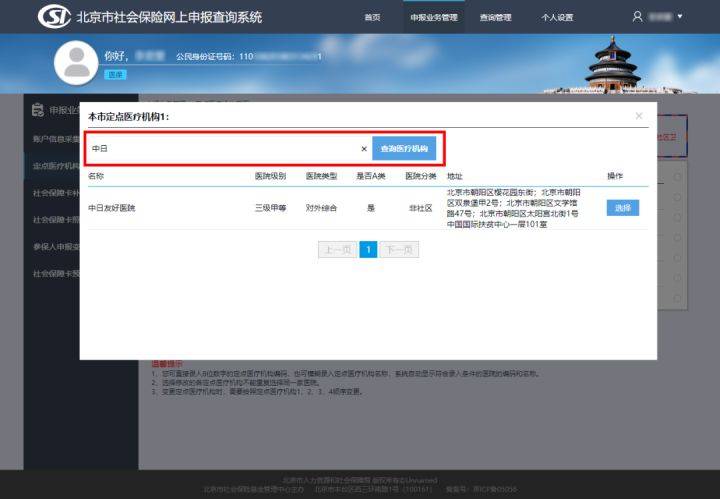Open the 查询管理 navigation tab
Screen dimensions: 720x499
pos(495,17)
